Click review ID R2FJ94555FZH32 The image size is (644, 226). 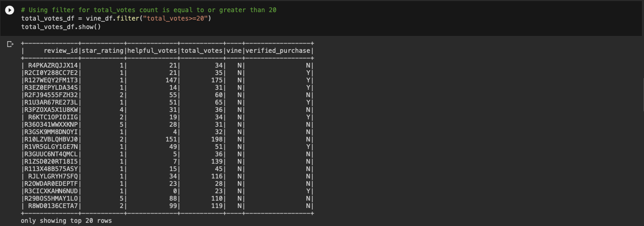pyautogui.click(x=51, y=95)
